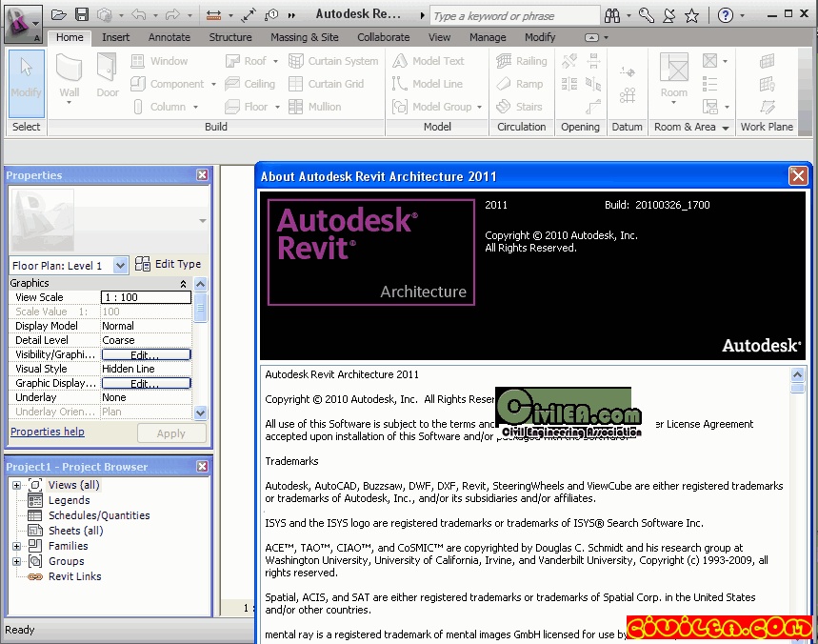The height and width of the screenshot is (644, 818).
Task: Switch to the Massing & Site tab
Action: click(304, 37)
